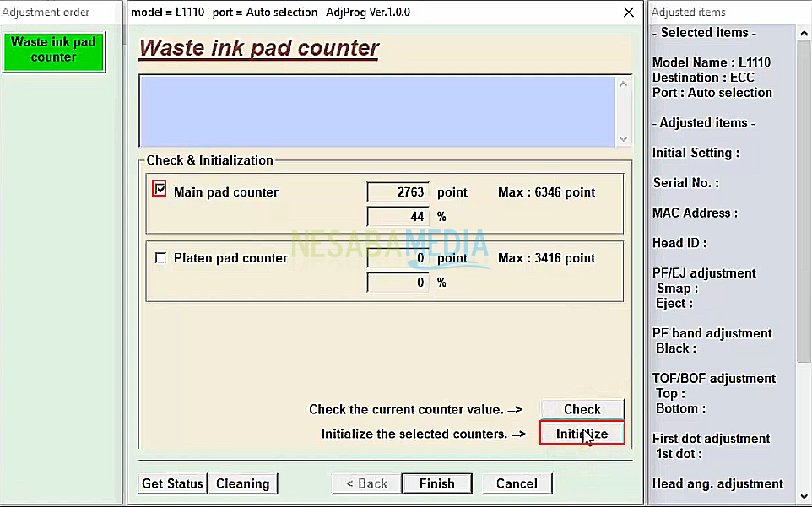
Task: Enable the Platen pad counter checkbox
Action: [x=160, y=258]
